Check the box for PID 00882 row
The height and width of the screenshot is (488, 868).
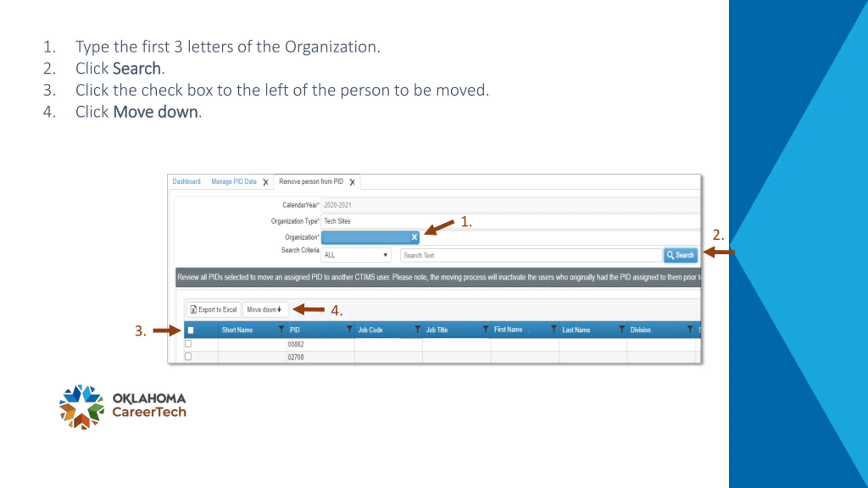(188, 344)
